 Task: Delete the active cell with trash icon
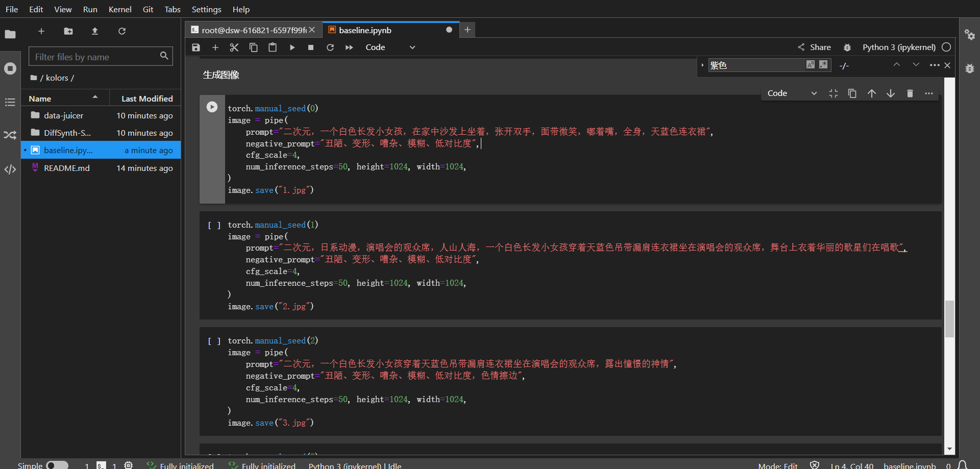click(x=910, y=93)
